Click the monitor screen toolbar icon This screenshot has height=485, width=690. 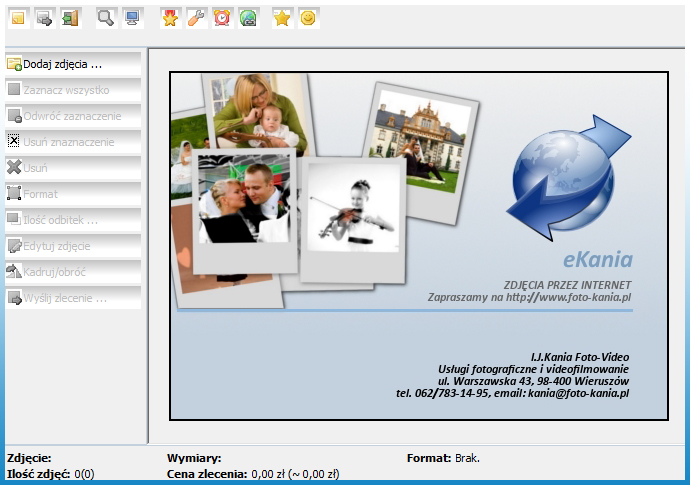point(132,18)
